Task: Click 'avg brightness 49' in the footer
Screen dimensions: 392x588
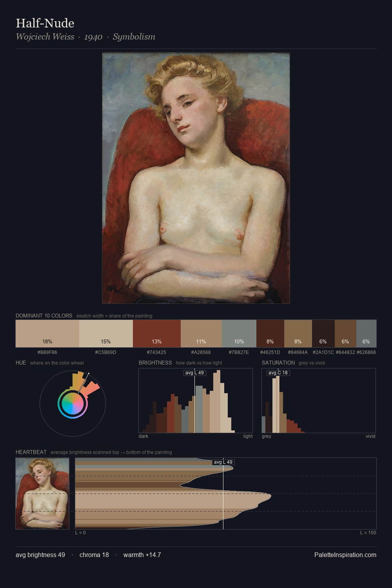Action: tap(40, 555)
